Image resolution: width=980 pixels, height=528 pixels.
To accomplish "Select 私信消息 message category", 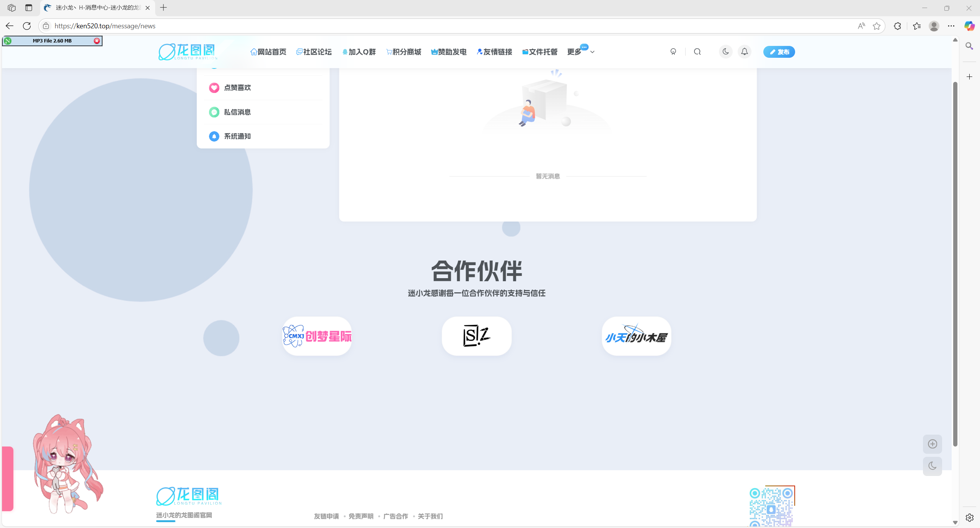I will click(263, 112).
